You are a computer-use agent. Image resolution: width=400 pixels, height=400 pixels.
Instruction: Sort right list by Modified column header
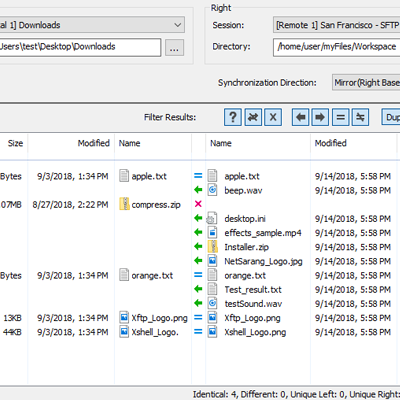click(353, 143)
